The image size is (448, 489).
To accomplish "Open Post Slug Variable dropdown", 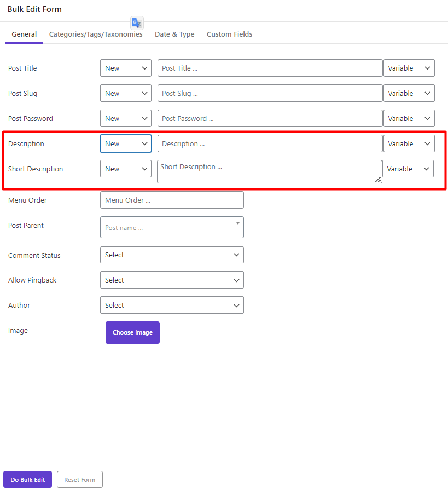I will [x=409, y=93].
